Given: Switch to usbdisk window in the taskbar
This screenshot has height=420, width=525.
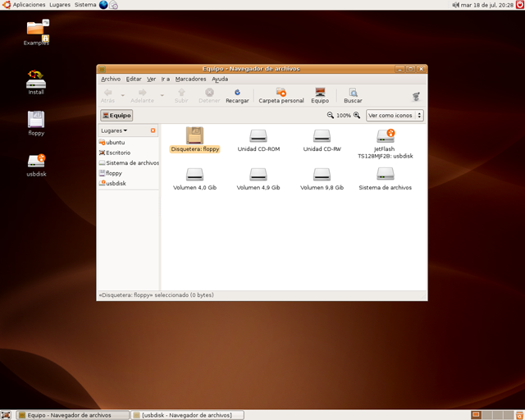Looking at the screenshot, I should click(x=188, y=415).
